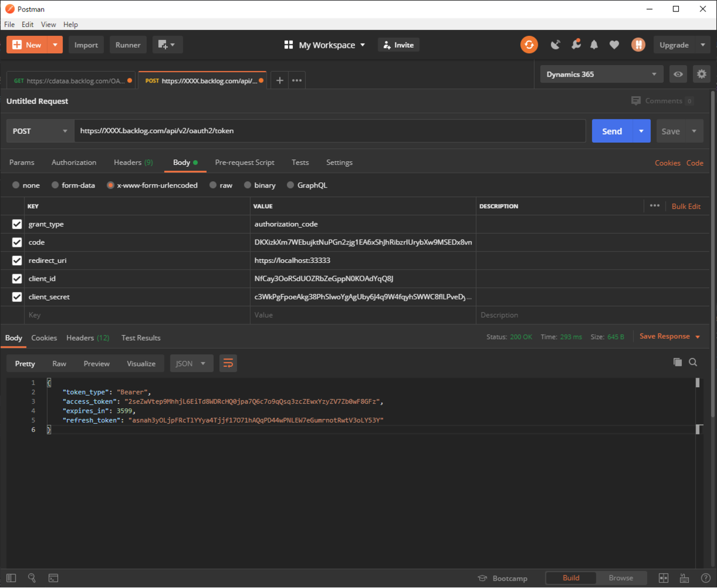Open the My Workspace dropdown
The image size is (717, 588).
tap(324, 45)
